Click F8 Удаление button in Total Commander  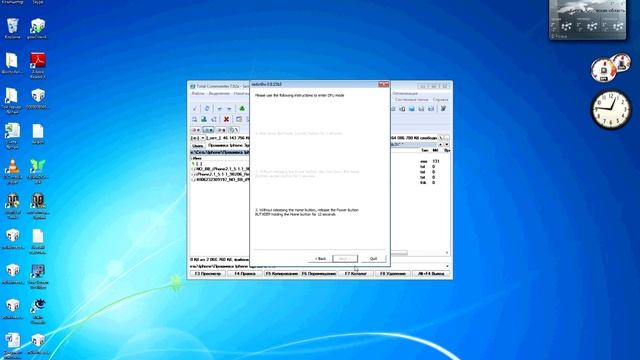coord(393,273)
